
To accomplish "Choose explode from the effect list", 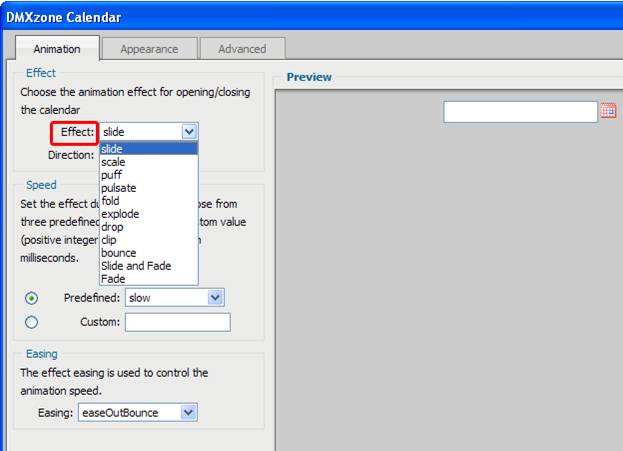I will point(149,214).
